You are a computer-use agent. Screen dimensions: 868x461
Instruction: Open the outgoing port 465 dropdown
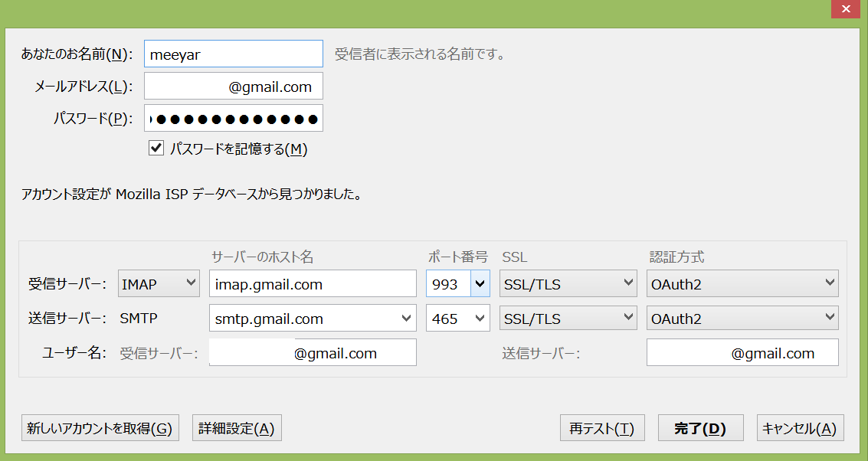pos(458,319)
